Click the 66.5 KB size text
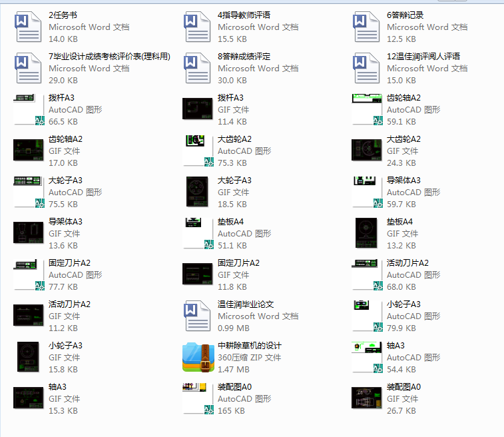This screenshot has width=504, height=437. tap(63, 121)
